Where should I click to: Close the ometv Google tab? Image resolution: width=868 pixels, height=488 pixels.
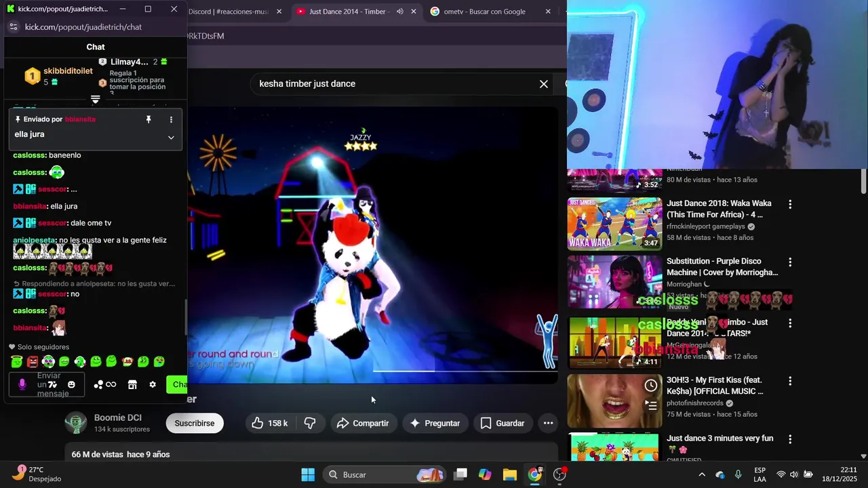547,12
